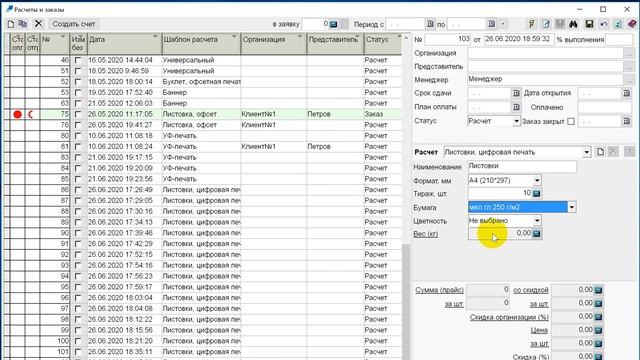Click the refresh document toolbar icon
The width and height of the screenshot is (640, 360).
pyautogui.click(x=618, y=24)
